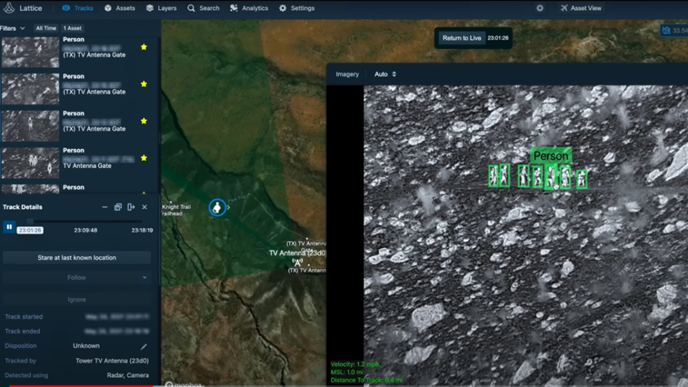This screenshot has height=387, width=688.
Task: Open the Auto imagery mode dropdown
Action: tap(385, 74)
